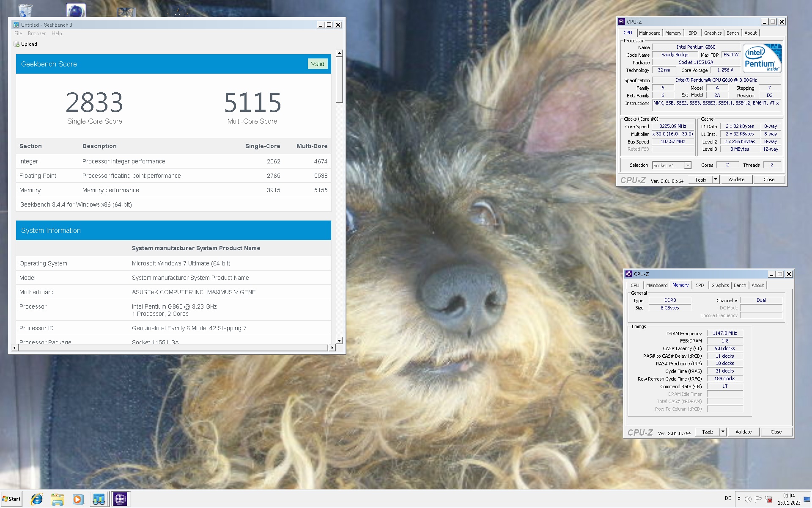812x508 pixels.
Task: Expand Tools dropdown arrow in top CPU-Z window
Action: point(716,179)
